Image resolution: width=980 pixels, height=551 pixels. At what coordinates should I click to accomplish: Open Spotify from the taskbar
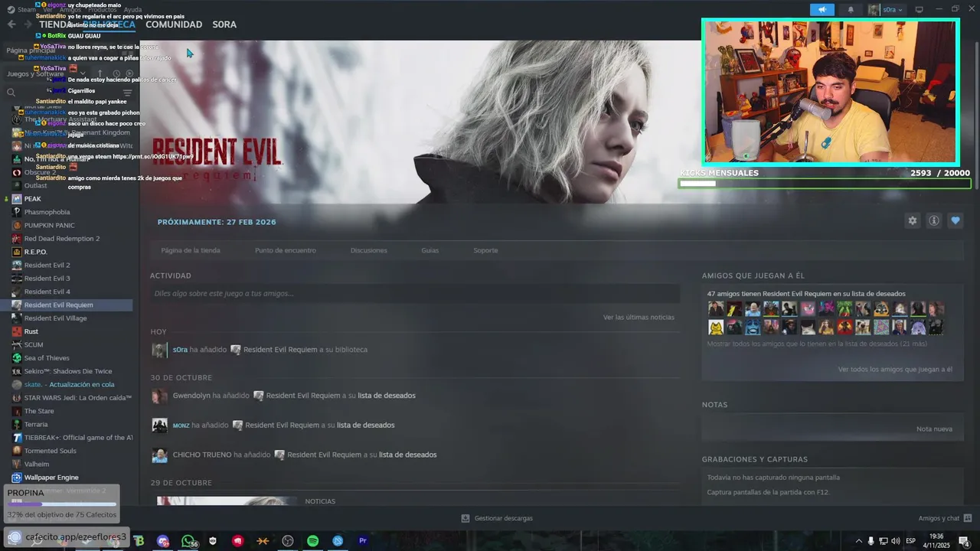(312, 541)
